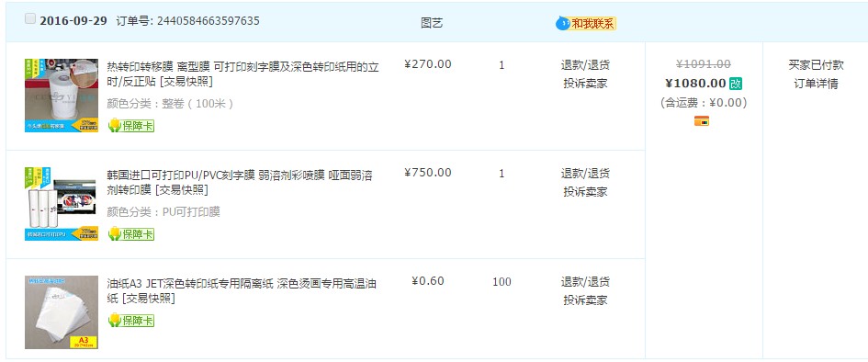Image resolution: width=868 pixels, height=362 pixels.
Task: Open 订单详情 order details link
Action: tap(816, 84)
